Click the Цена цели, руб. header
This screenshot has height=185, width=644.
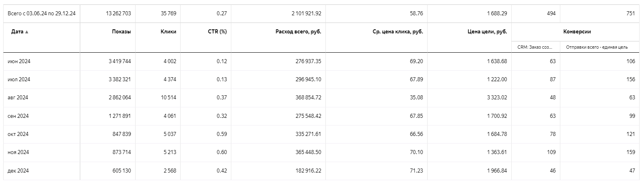[x=487, y=32]
